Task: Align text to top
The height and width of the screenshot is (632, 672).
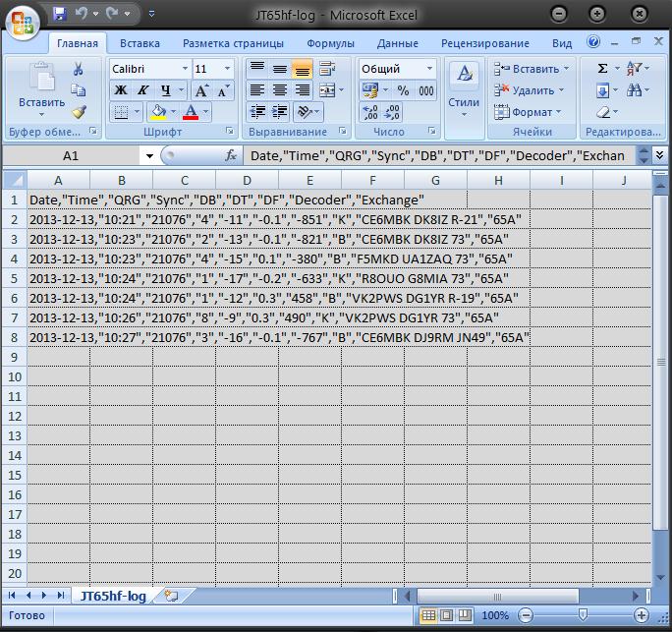Action: tap(257, 69)
